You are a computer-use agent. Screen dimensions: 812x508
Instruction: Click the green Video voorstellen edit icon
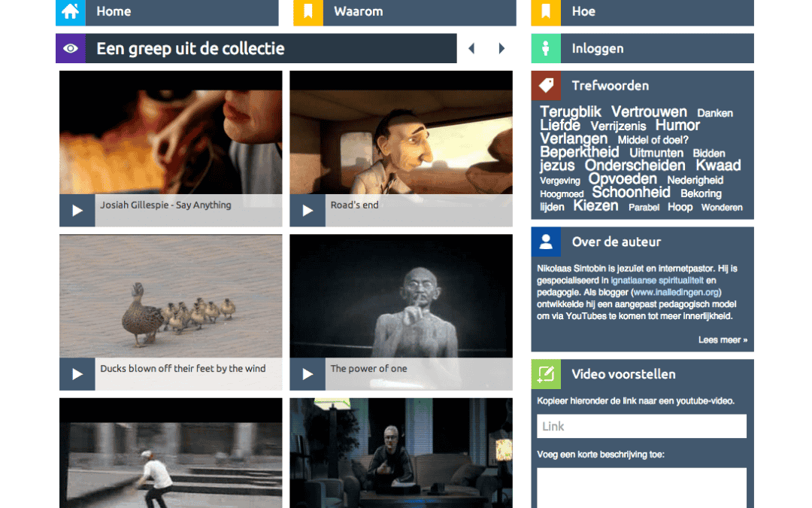[x=546, y=374]
